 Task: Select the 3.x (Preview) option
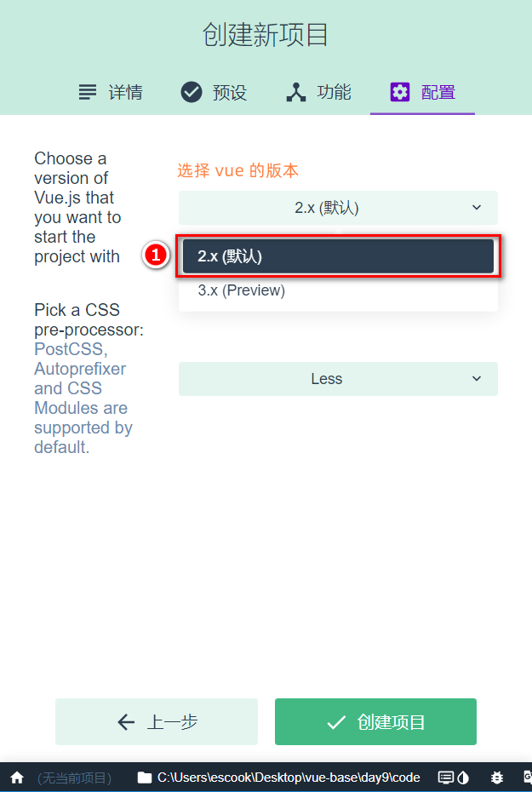pyautogui.click(x=338, y=290)
